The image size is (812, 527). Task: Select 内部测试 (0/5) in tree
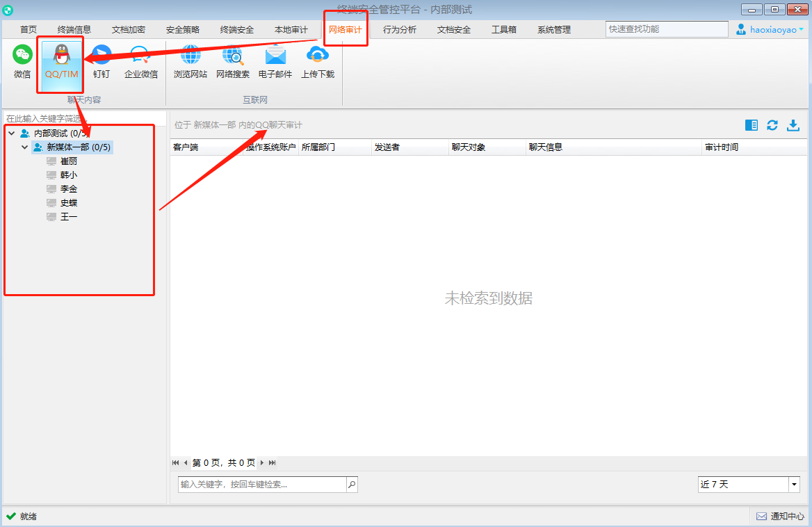(x=61, y=133)
